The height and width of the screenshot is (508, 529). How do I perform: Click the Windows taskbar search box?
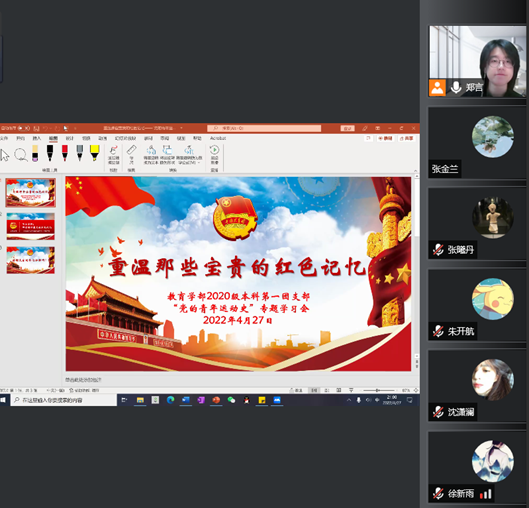coord(64,400)
